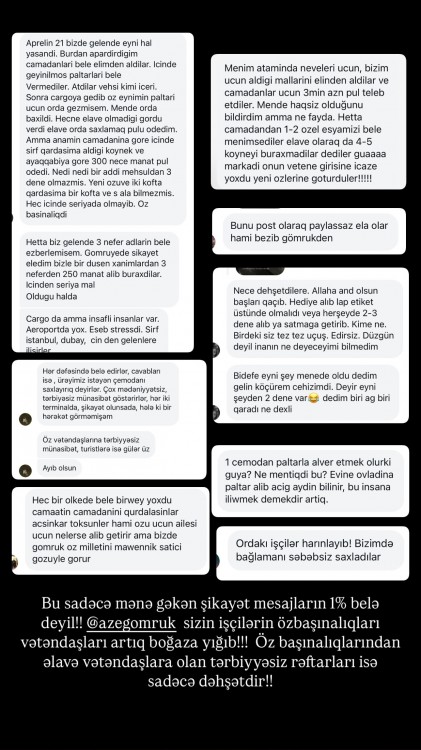Image resolution: width=421 pixels, height=750 pixels.
Task: Tap avatar beside 'Hər dəfəsində belə edirlər' message
Action: (x=25, y=419)
